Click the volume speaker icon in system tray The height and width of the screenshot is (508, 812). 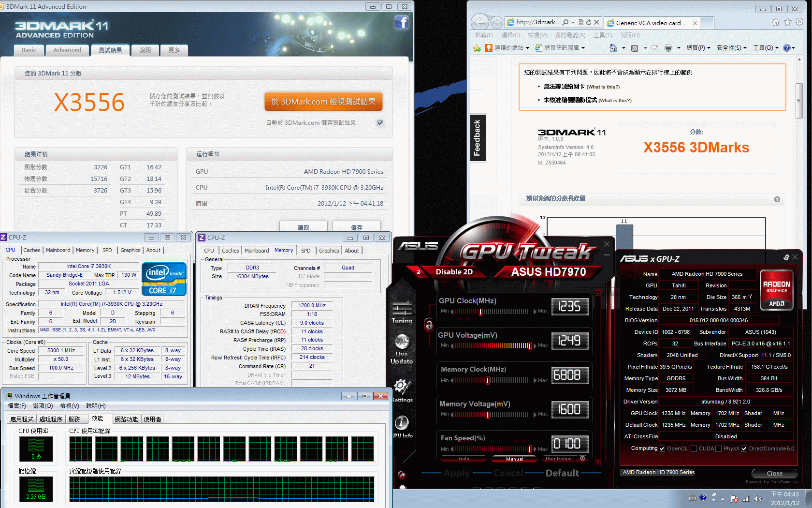click(758, 498)
